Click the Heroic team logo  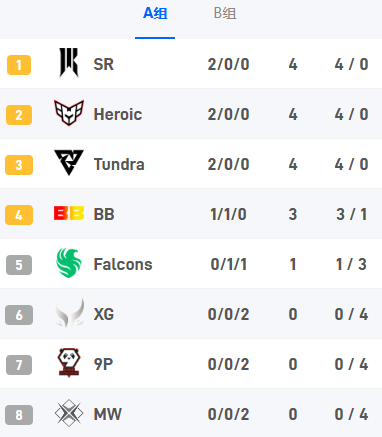69,113
